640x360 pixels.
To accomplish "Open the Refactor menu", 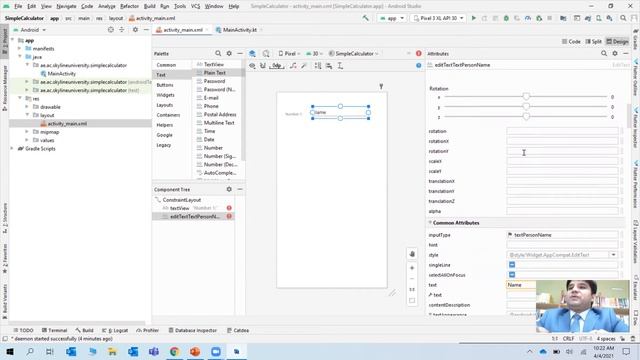I will tap(129, 6).
